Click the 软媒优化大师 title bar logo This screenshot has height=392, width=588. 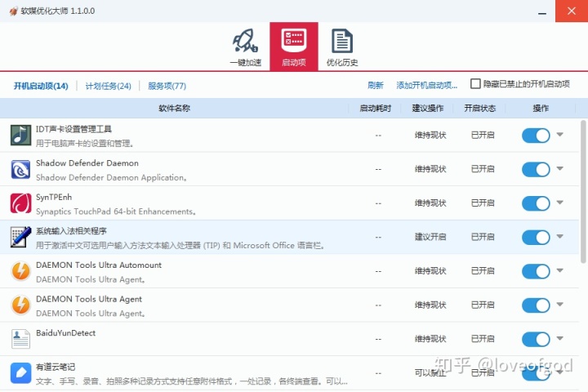14,11
